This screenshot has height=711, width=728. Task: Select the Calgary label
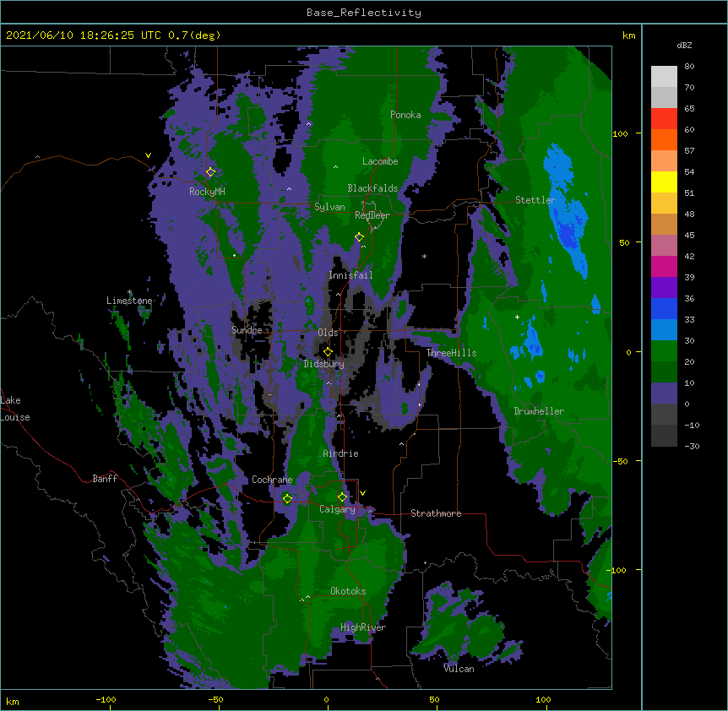click(337, 509)
